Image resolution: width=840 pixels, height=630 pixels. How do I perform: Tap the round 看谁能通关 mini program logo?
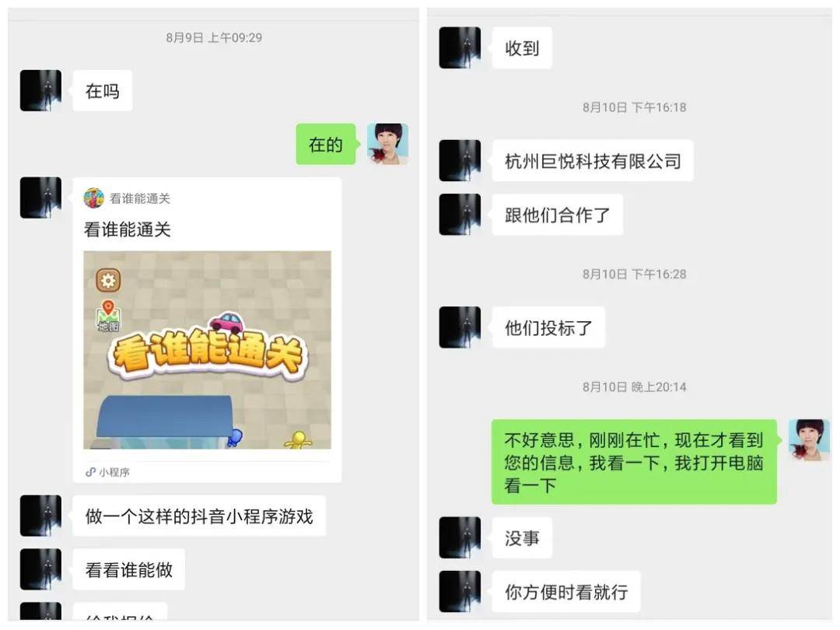94,198
